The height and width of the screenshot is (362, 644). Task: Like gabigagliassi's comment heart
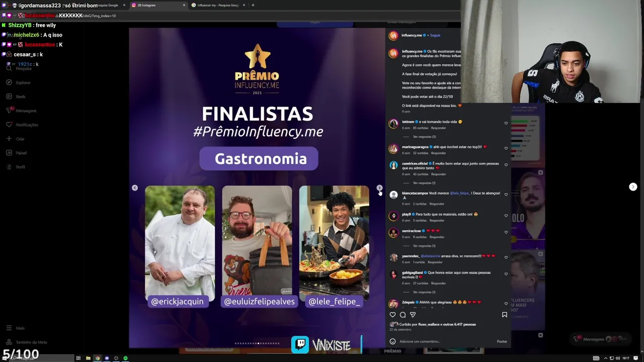pos(506,274)
